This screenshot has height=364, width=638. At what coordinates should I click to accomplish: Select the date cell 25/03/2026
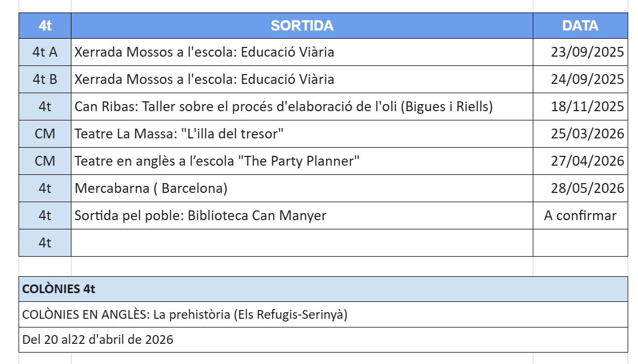coord(580,134)
